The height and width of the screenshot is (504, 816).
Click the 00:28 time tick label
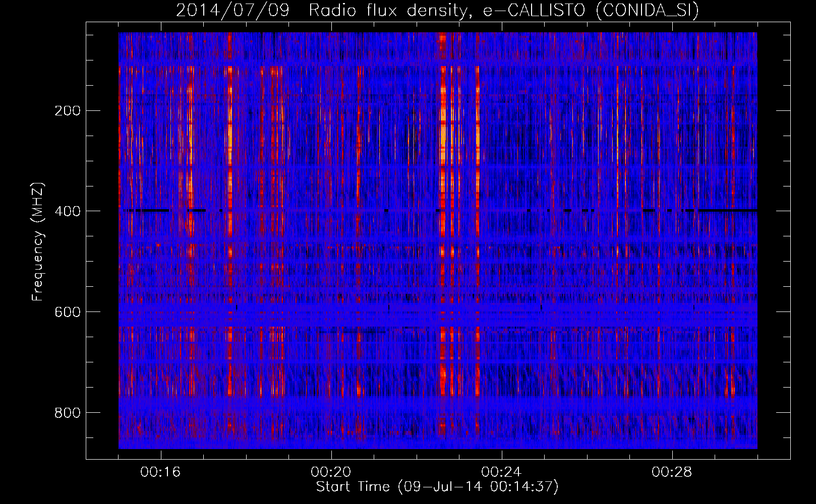click(x=672, y=472)
